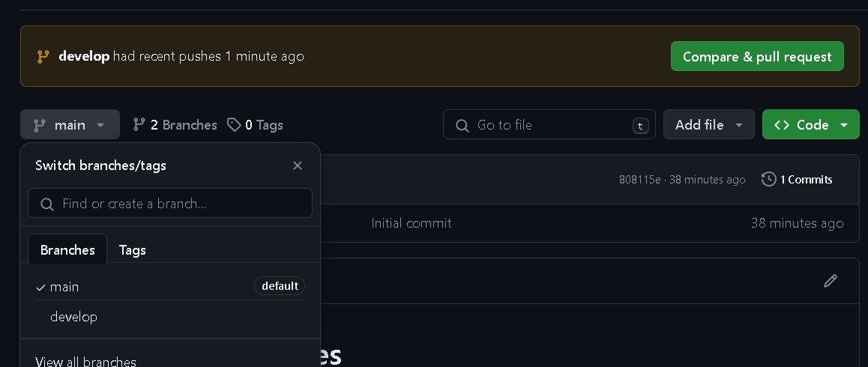This screenshot has height=367, width=868.
Task: Click Compare & pull request button
Action: [x=757, y=57]
